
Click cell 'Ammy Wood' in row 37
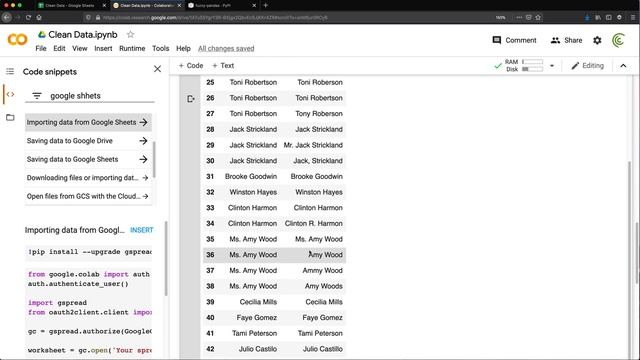322,270
